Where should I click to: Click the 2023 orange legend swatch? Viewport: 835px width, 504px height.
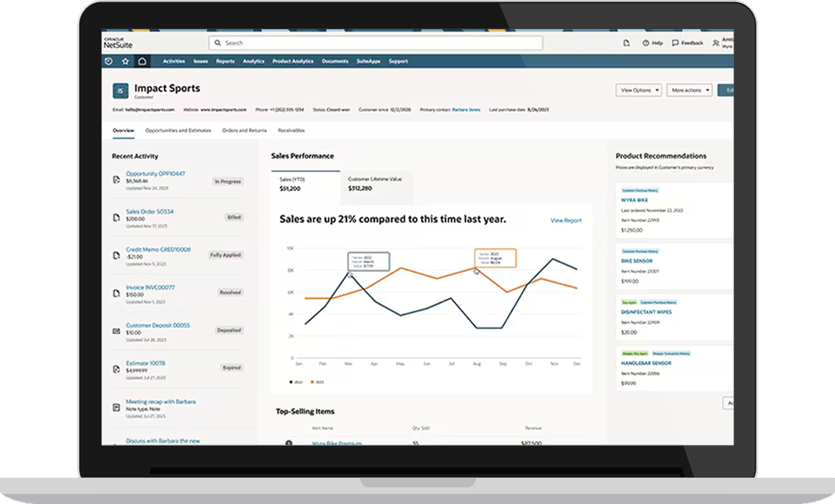tap(312, 382)
